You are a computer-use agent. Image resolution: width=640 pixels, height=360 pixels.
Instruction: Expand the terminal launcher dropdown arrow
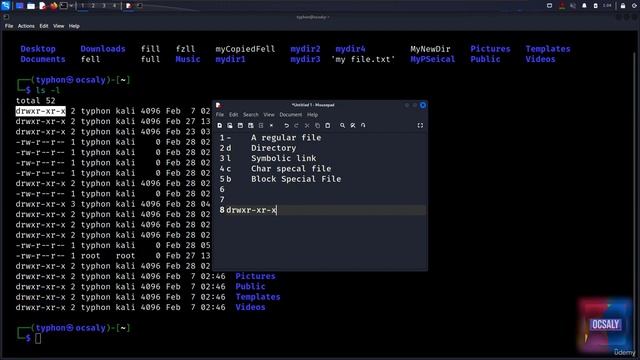point(71,6)
